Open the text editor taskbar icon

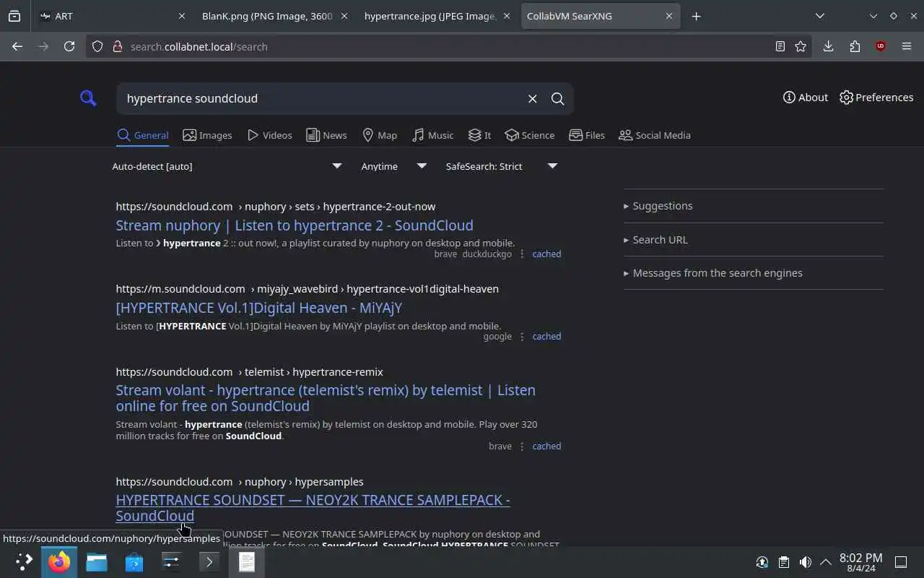(247, 561)
